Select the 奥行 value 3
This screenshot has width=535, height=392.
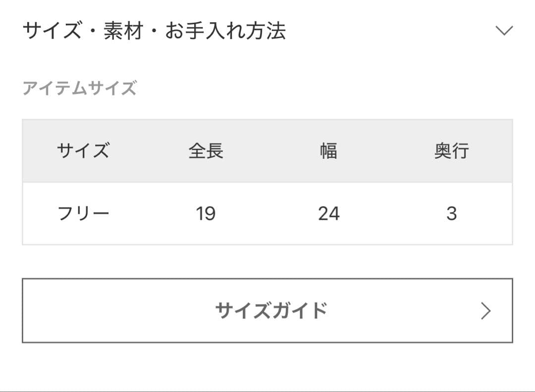pos(451,214)
